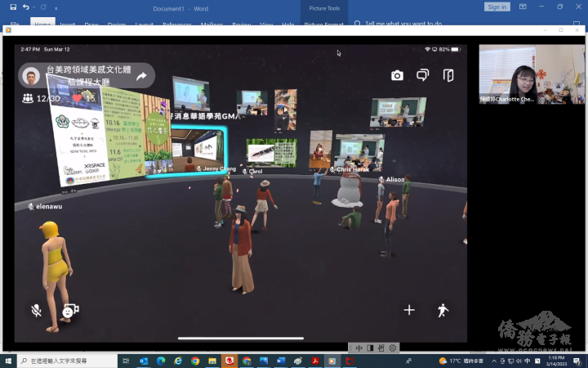Click the running figure movement icon

pos(443,310)
